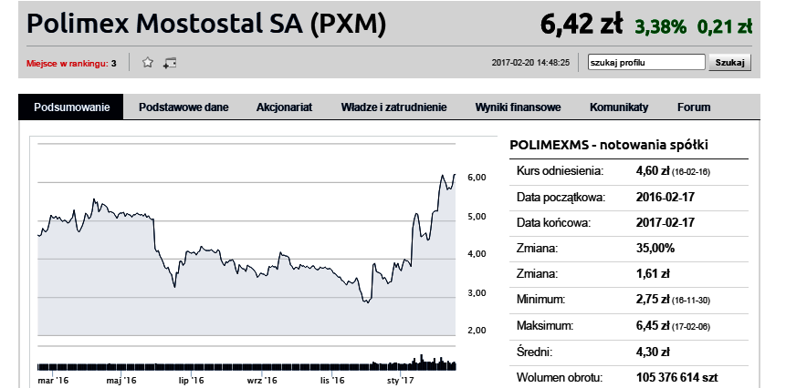Open the Forum tab
The width and height of the screenshot is (786, 388).
click(x=694, y=107)
